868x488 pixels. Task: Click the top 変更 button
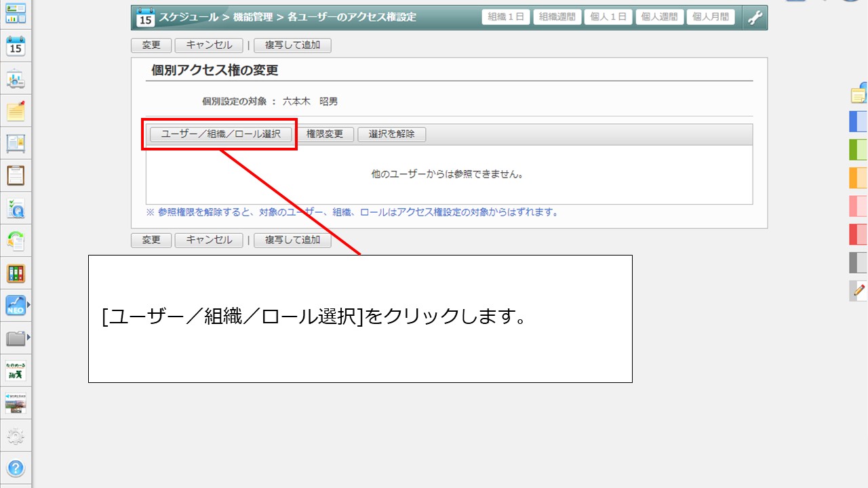pos(151,45)
